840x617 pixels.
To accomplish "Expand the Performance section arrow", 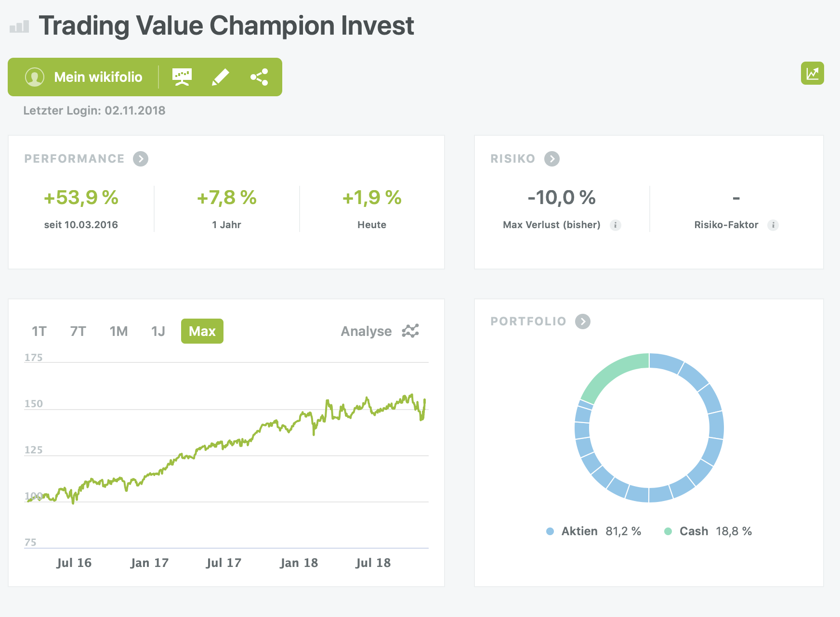I will tap(141, 159).
